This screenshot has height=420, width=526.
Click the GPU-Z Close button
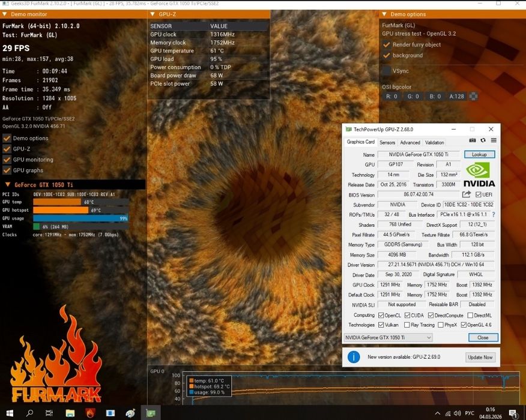[483, 338]
